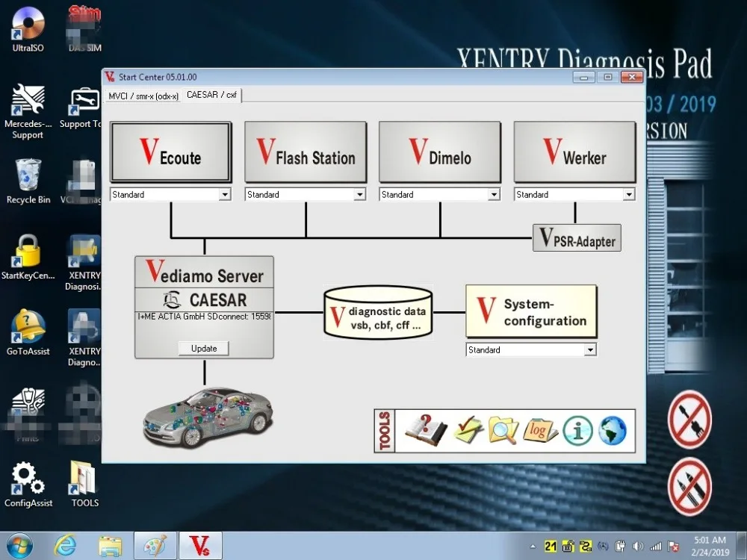The width and height of the screenshot is (747, 560).
Task: Open Mercedes Support desktop icon
Action: (28, 111)
